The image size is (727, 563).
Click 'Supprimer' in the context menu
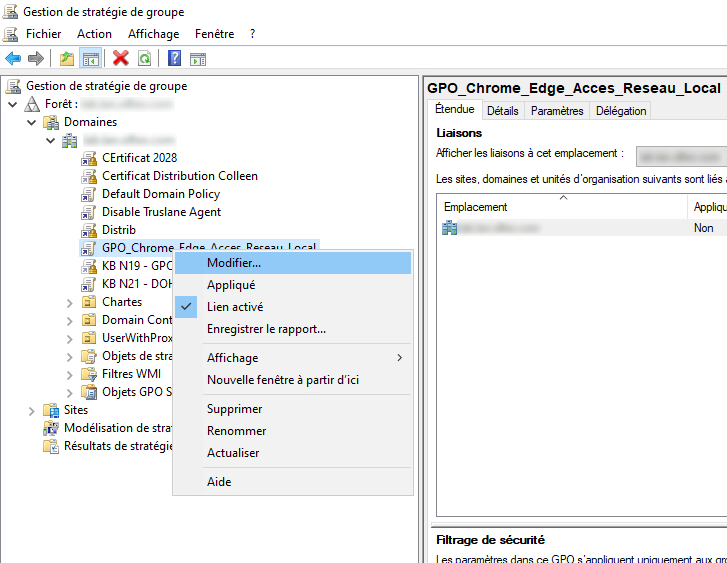[234, 409]
